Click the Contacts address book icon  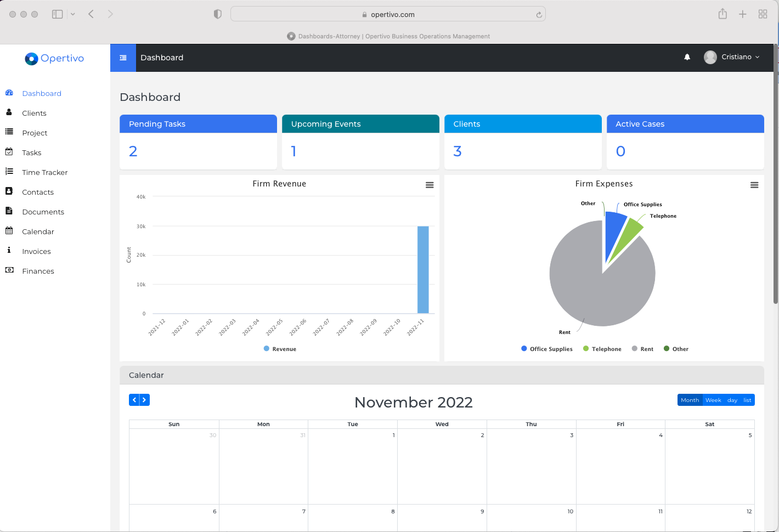(9, 191)
